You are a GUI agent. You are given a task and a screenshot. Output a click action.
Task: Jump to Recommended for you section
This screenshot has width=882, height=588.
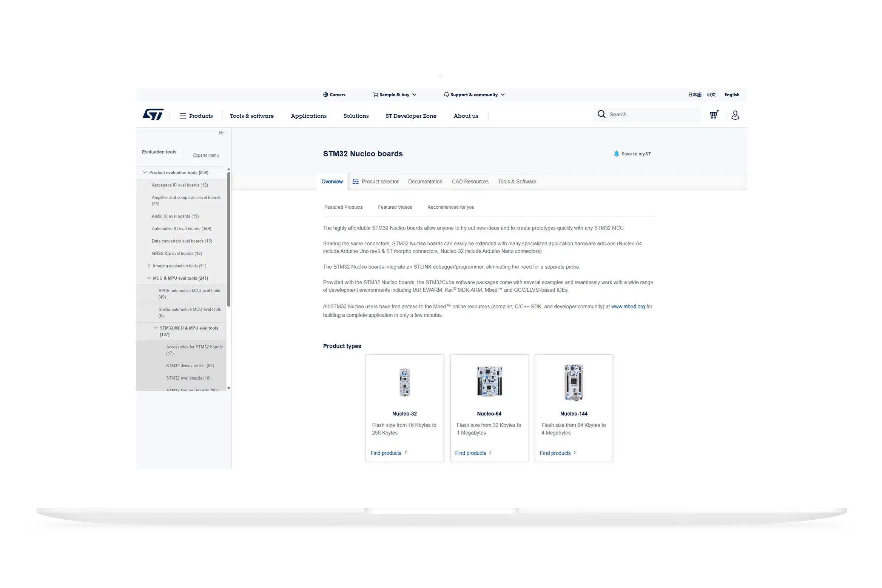(451, 207)
